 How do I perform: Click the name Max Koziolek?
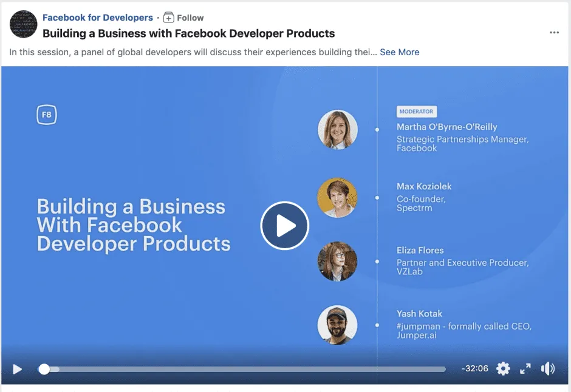424,186
